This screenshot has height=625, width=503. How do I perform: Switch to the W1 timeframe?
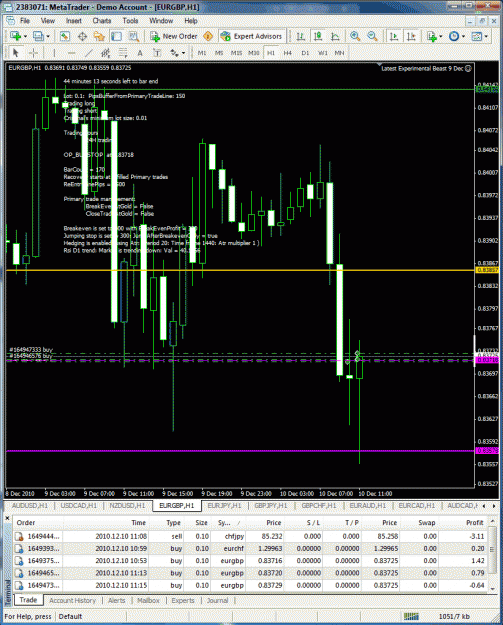click(322, 53)
